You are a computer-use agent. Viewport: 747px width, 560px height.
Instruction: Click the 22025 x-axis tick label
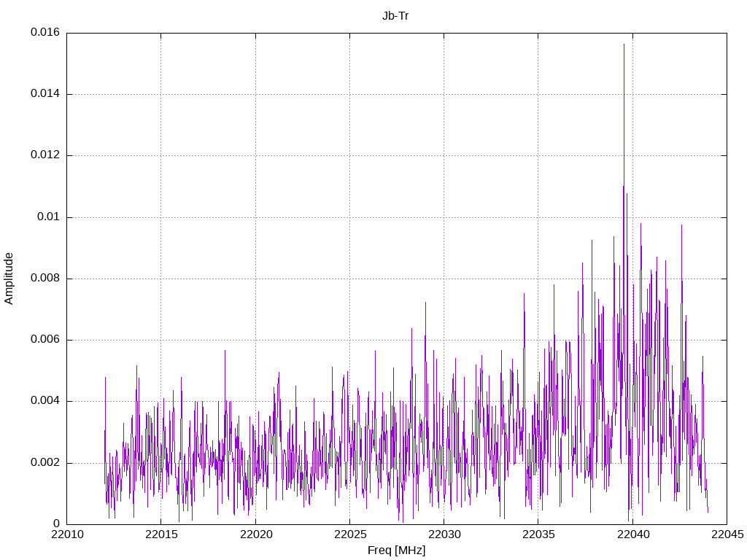click(351, 534)
